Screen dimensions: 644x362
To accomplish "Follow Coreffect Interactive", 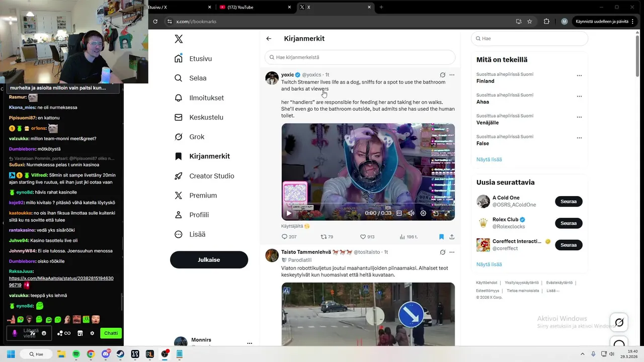I will (569, 245).
